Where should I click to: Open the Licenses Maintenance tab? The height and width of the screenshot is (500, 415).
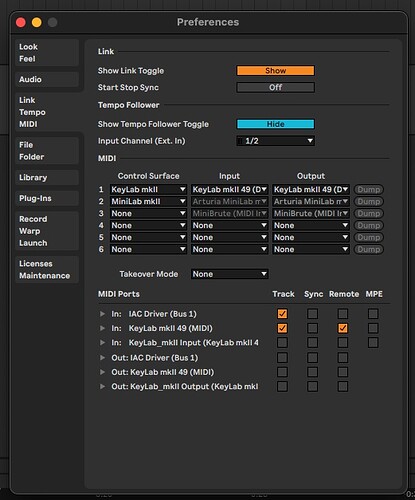(x=47, y=269)
